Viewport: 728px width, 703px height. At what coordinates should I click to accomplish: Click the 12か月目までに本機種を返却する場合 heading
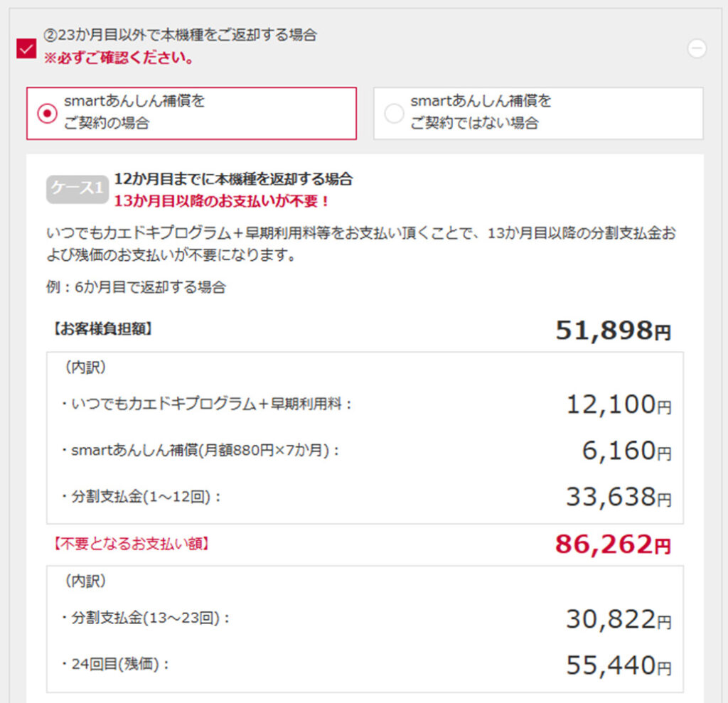233,179
